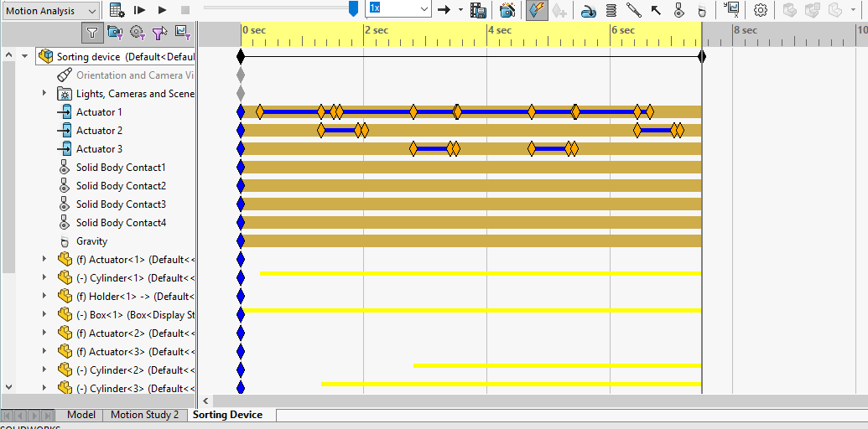Screen dimensions: 868x429
Task: Click the horizontal timeline scrollbar
Action: pyautogui.click(x=540, y=401)
